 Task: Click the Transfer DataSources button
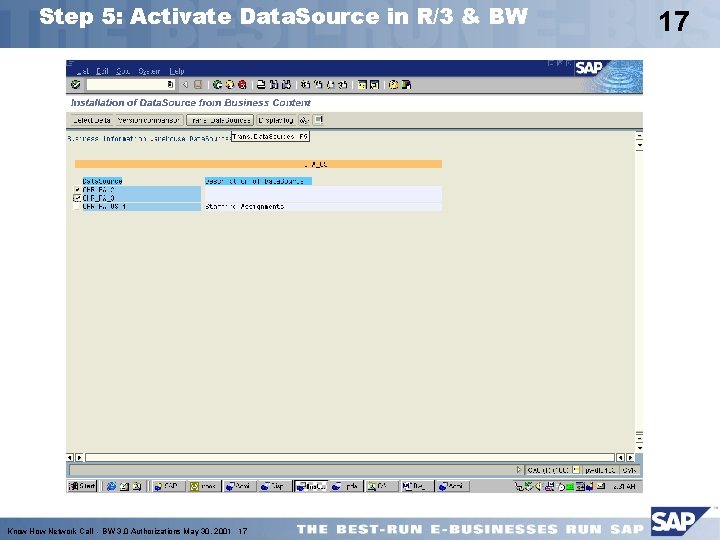point(220,120)
